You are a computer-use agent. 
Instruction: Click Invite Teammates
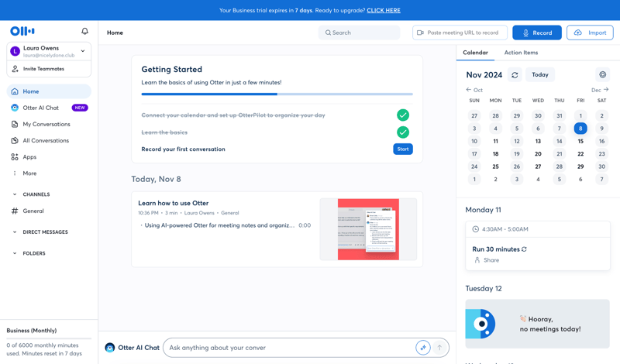coord(49,69)
